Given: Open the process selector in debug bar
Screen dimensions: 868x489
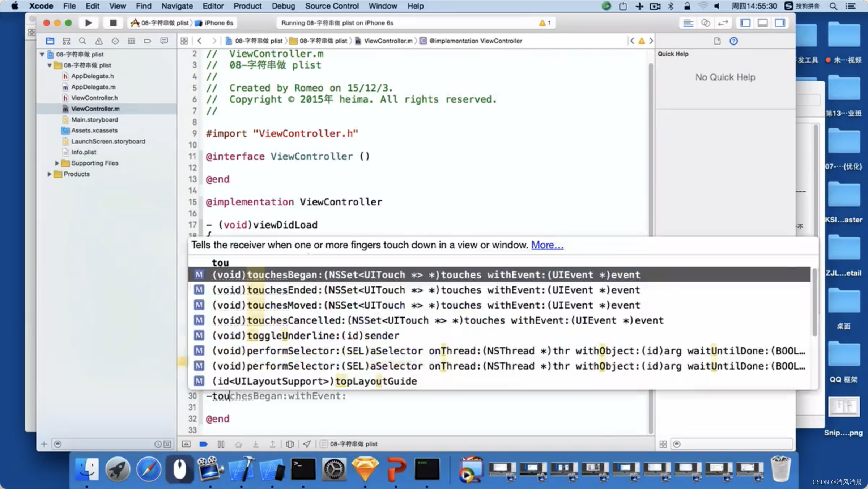Looking at the screenshot, I should coord(349,444).
